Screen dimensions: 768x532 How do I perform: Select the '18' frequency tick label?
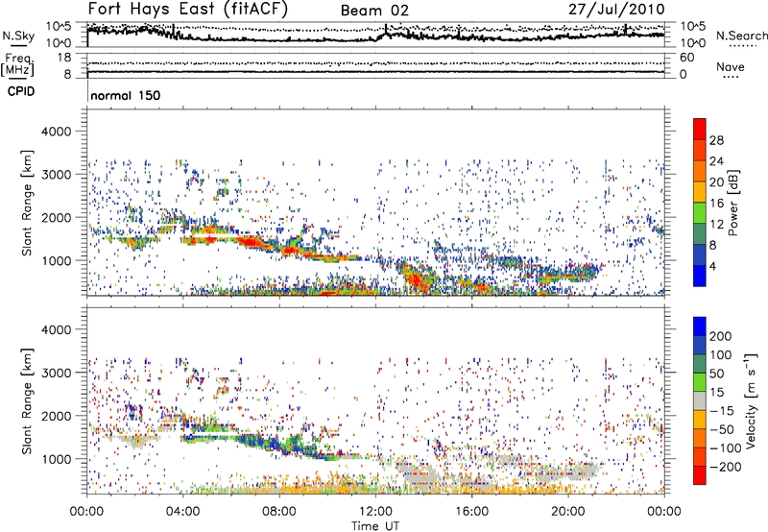coord(64,58)
